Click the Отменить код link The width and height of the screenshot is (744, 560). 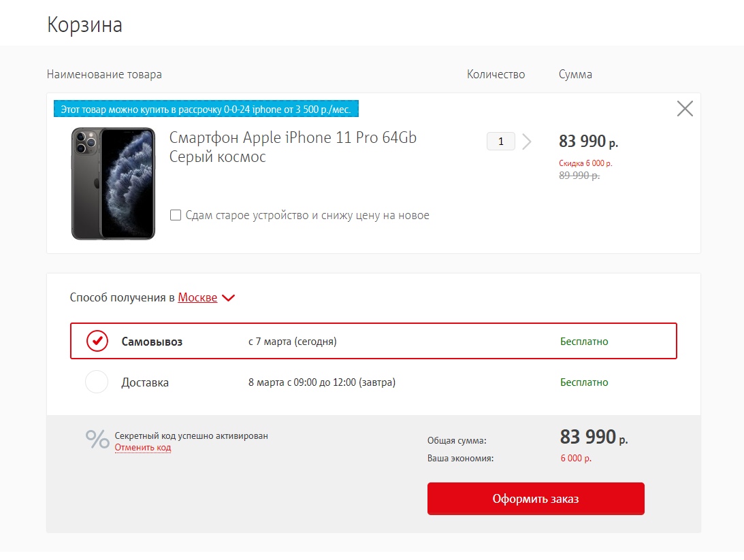pos(142,448)
